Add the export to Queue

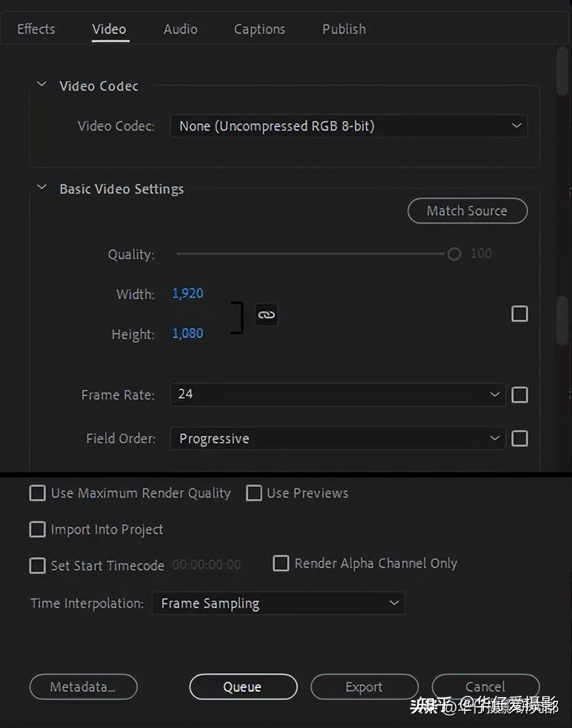[243, 687]
